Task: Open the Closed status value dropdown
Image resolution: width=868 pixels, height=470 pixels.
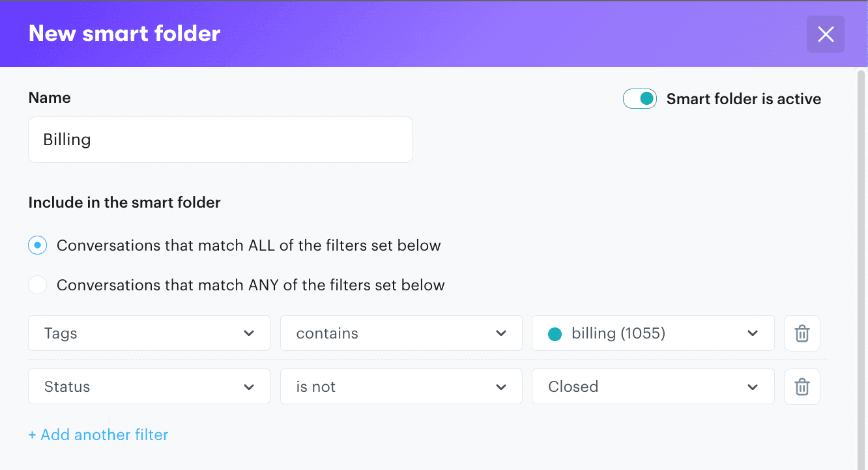Action: (652, 386)
